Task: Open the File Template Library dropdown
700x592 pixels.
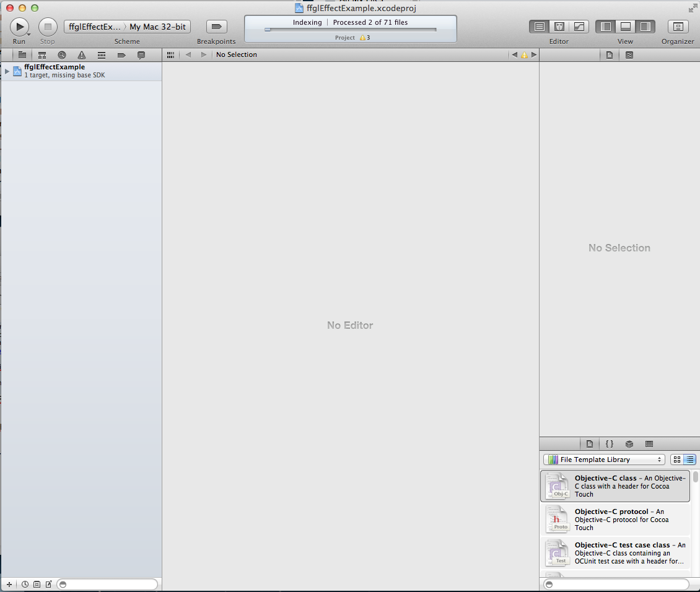Action: tap(604, 459)
